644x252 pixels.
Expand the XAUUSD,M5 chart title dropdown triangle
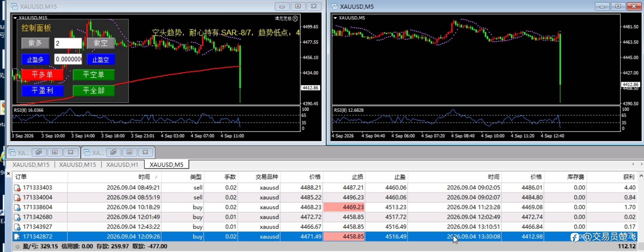[x=335, y=18]
